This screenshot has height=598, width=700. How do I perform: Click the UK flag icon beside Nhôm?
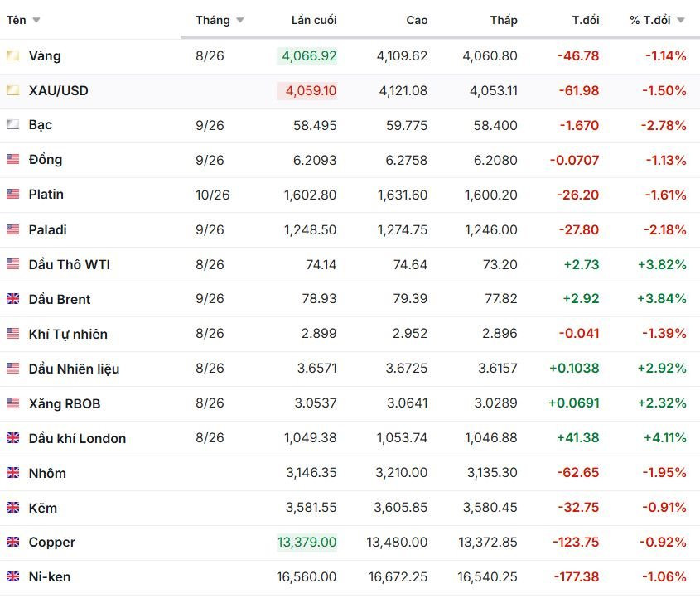pos(13,473)
